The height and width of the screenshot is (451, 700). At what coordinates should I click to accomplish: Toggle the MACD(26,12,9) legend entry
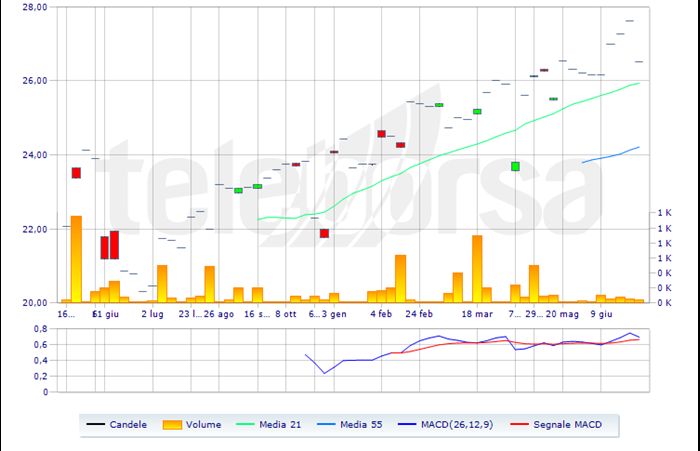click(x=445, y=424)
